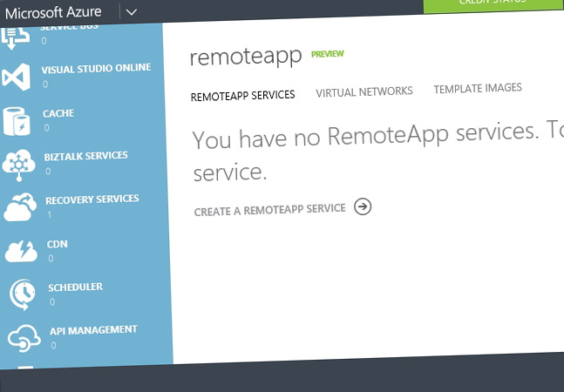Select the BizTalk Services cloud icon

tap(18, 165)
